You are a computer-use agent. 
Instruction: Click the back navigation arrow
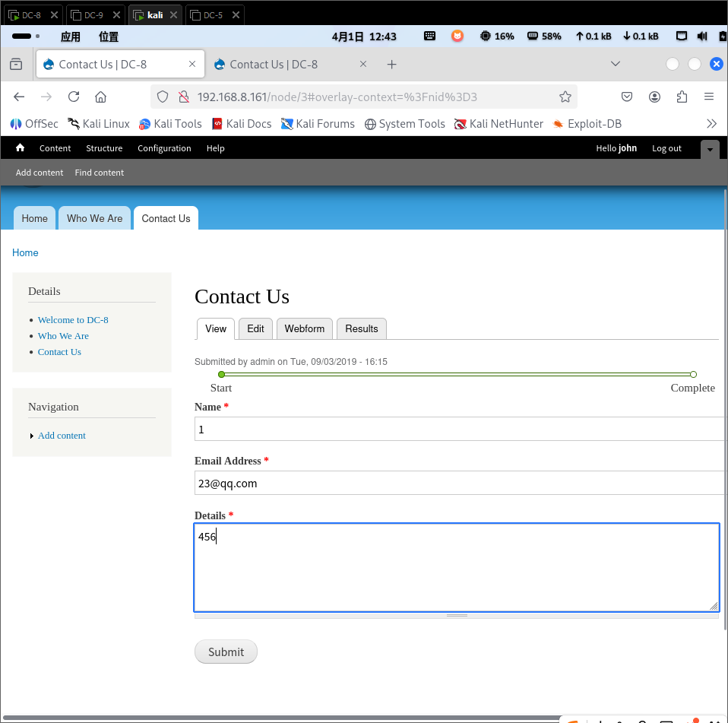pos(19,97)
